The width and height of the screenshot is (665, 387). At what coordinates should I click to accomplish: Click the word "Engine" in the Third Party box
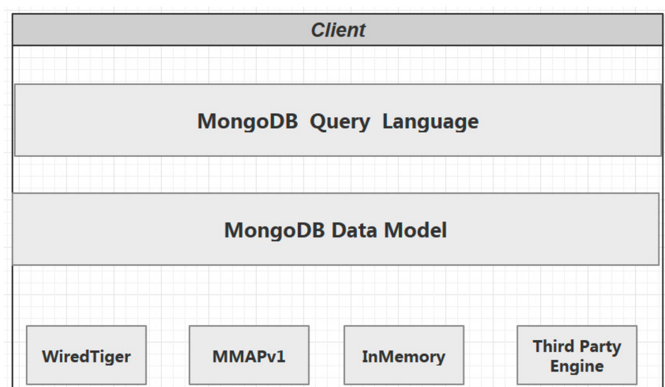tap(577, 367)
